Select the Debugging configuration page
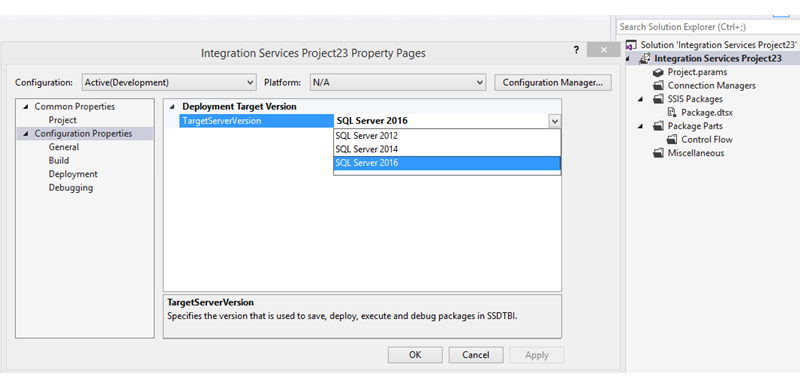 pyautogui.click(x=70, y=188)
